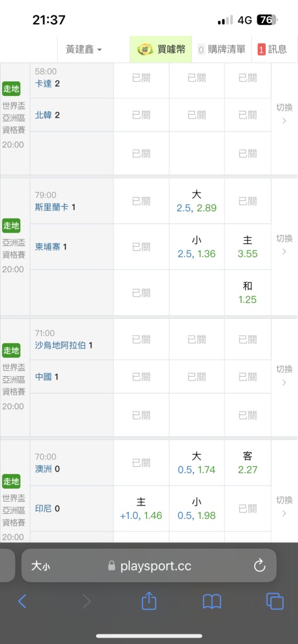Open the 沙烏地阿拉伯 team link
Image resolution: width=298 pixels, height=644 pixels.
click(61, 345)
